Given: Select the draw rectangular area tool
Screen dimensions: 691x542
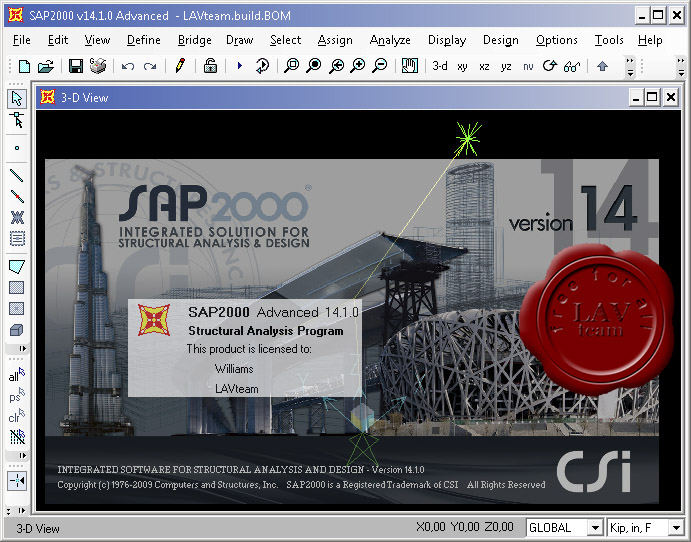Looking at the screenshot, I should pos(17,287).
